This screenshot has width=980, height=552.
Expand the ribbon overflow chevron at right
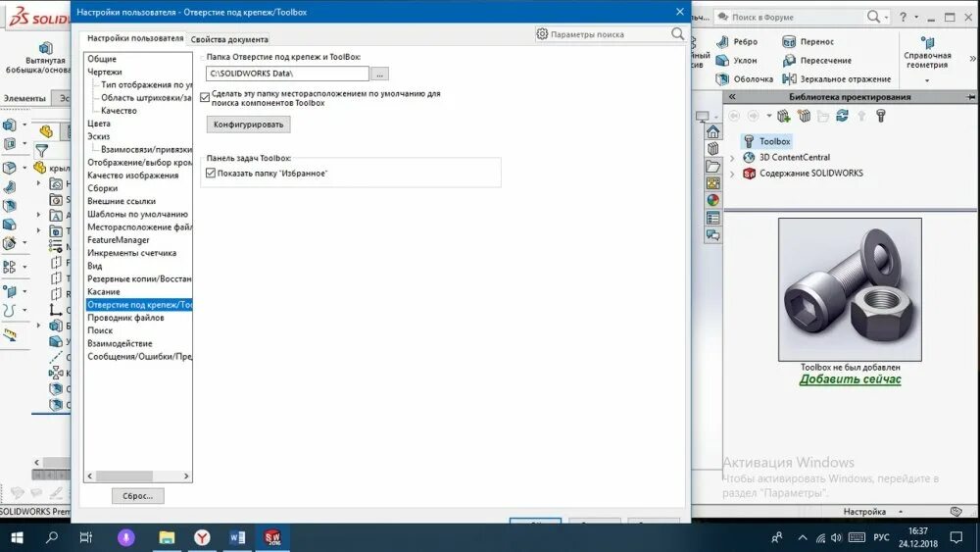972,58
